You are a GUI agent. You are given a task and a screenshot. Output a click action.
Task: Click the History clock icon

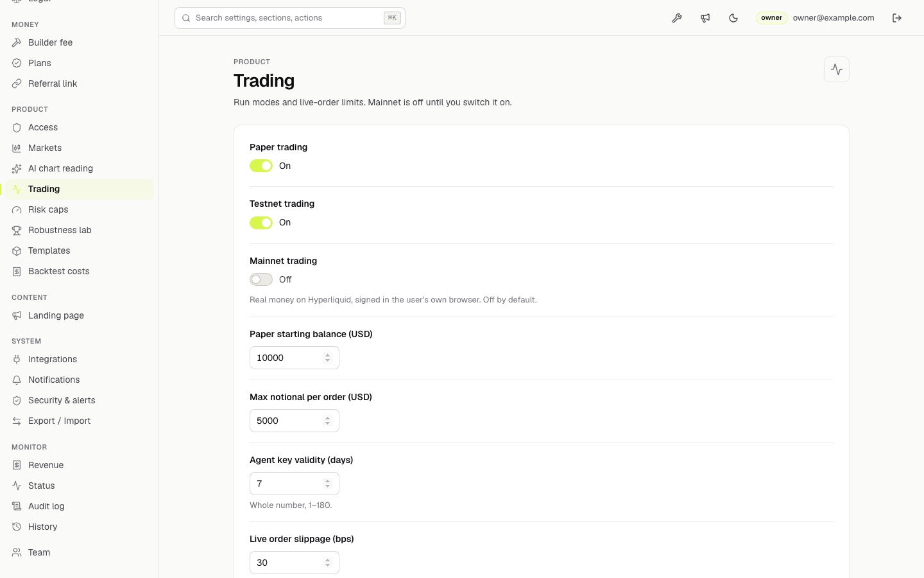[x=17, y=527]
